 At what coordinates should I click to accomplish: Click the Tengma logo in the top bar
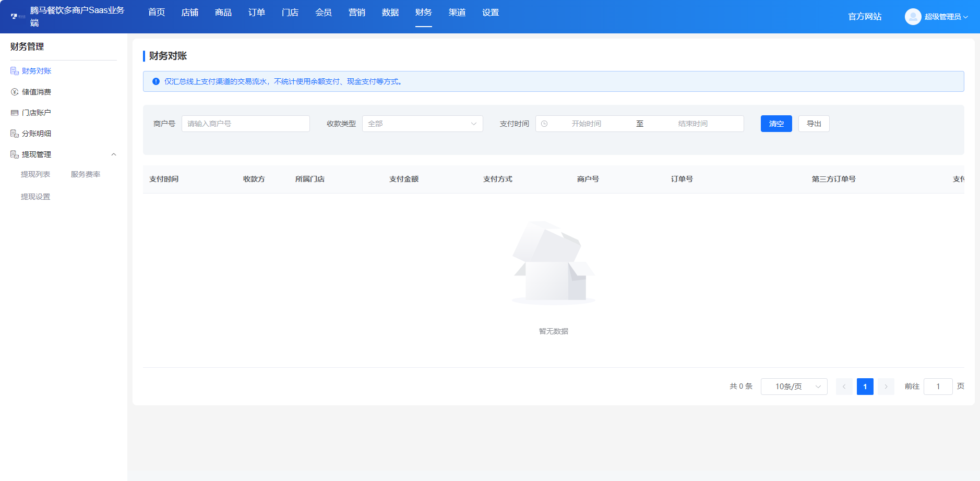click(14, 16)
